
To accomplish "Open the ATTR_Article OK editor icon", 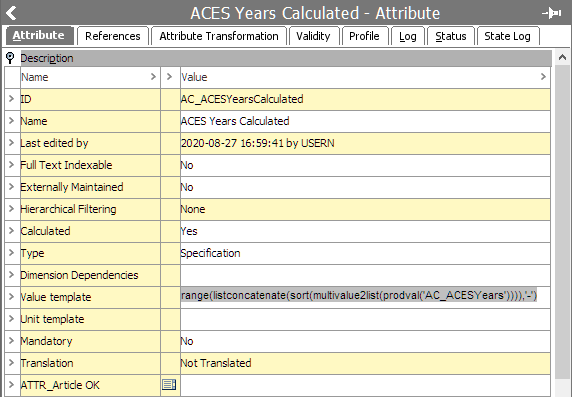I will pos(169,385).
